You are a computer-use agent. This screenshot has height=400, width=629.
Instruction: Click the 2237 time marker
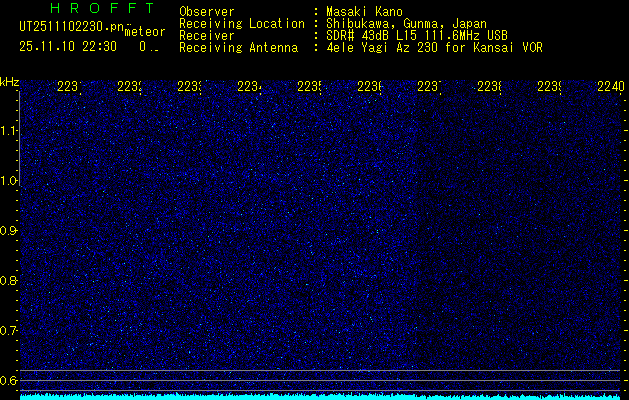[x=429, y=86]
